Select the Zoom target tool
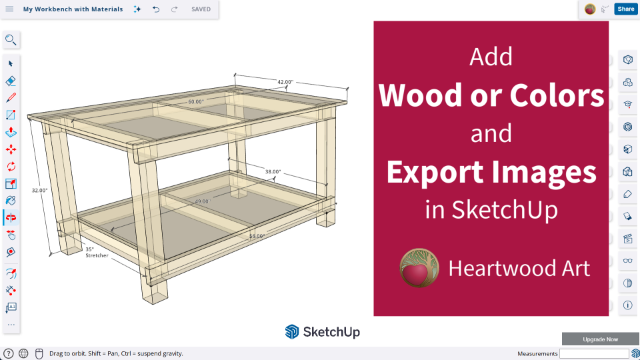The image size is (640, 360). pos(11,252)
